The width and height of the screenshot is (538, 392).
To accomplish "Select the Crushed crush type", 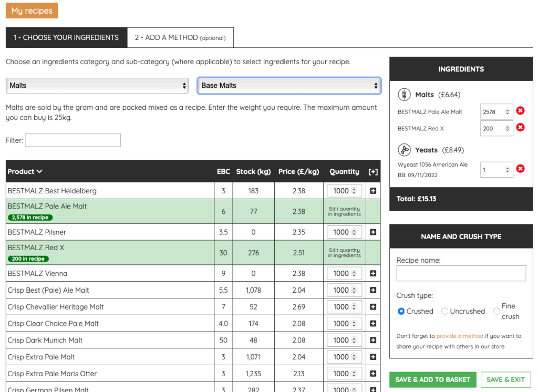I will [x=401, y=311].
